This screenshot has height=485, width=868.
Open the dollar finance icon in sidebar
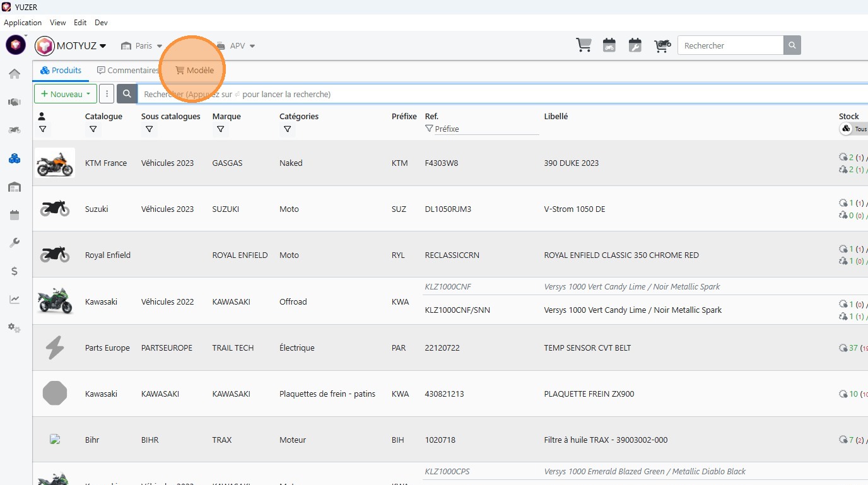coord(15,271)
